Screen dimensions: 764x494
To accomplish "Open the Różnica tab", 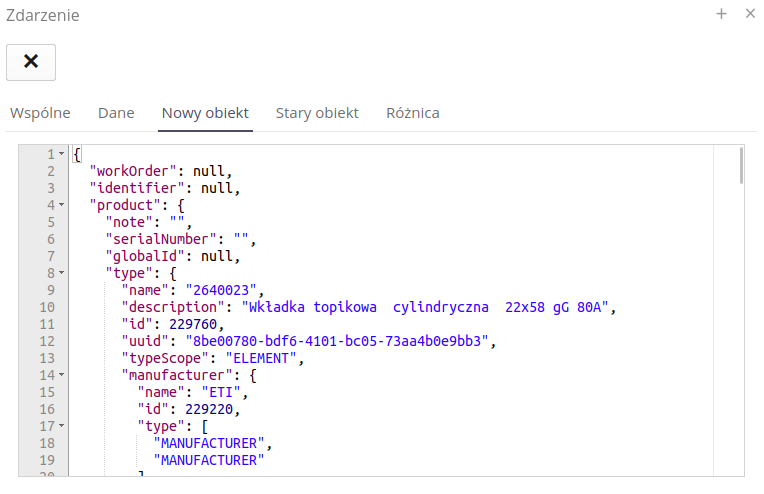I will coord(412,113).
